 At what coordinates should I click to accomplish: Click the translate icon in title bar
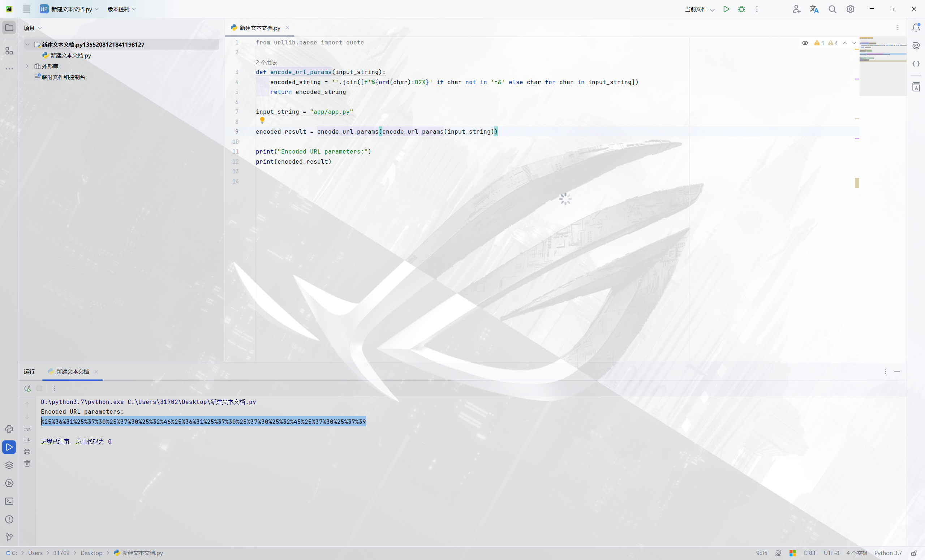(814, 9)
